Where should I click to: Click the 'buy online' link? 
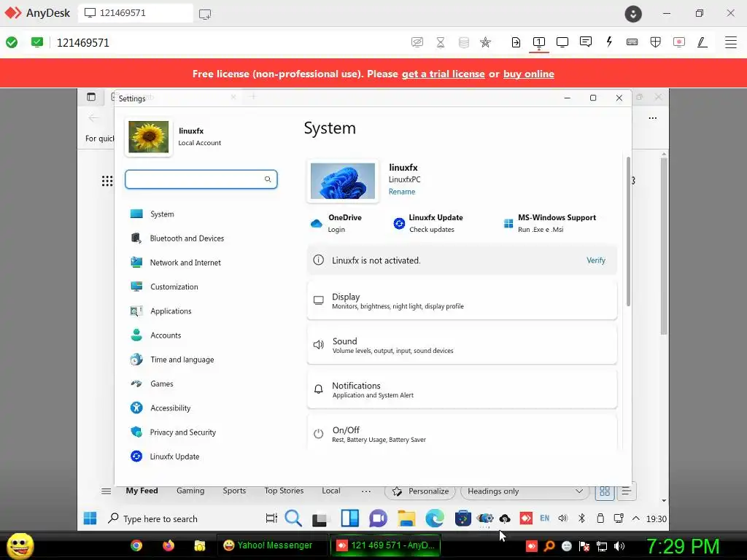528,74
